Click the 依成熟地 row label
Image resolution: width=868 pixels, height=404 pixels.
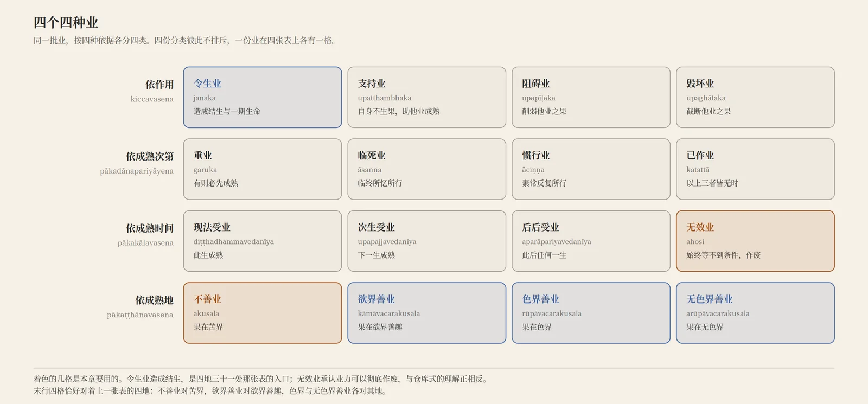[x=155, y=300]
